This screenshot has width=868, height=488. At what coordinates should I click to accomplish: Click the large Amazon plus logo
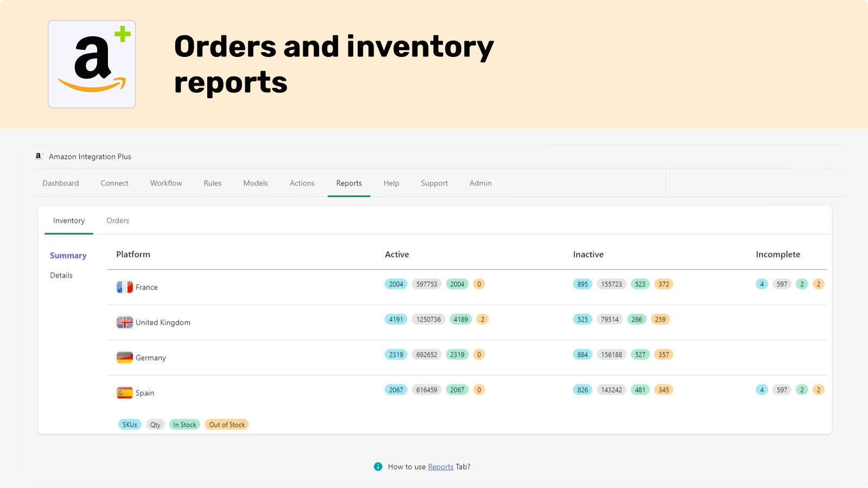(92, 64)
